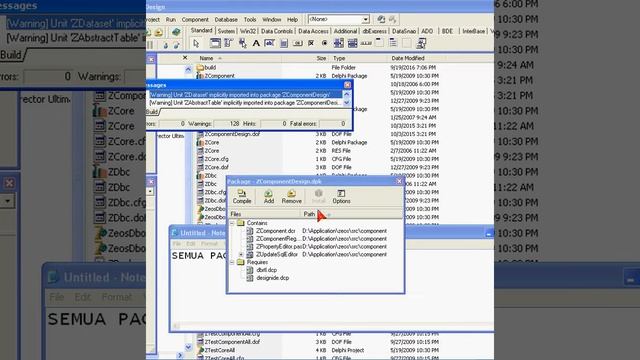Select the Standard palette tab
The image size is (640, 360).
[x=201, y=30]
